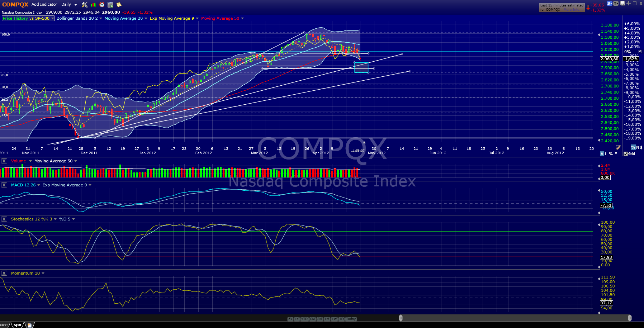Close the Volume indicator panel
The height and width of the screenshot is (328, 644).
point(4,161)
